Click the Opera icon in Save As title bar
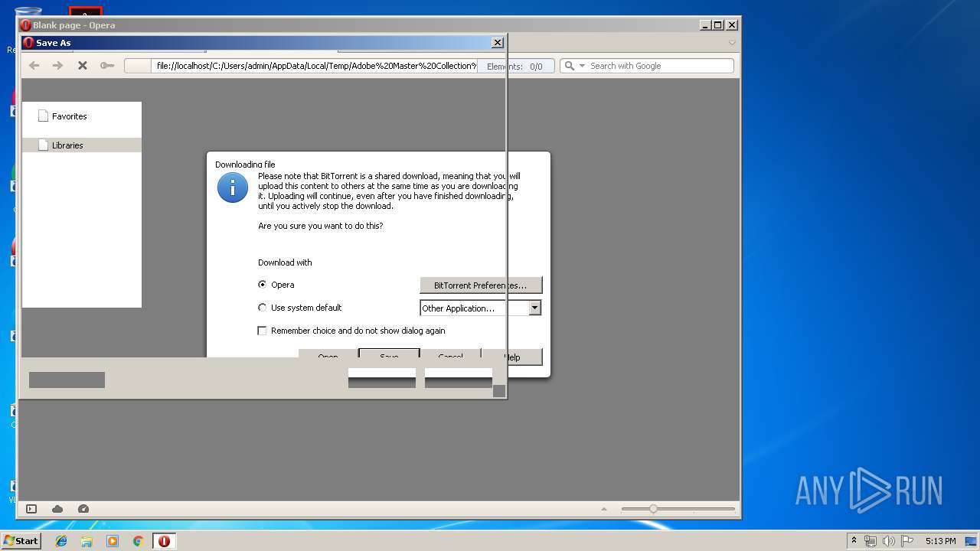 pos(29,43)
